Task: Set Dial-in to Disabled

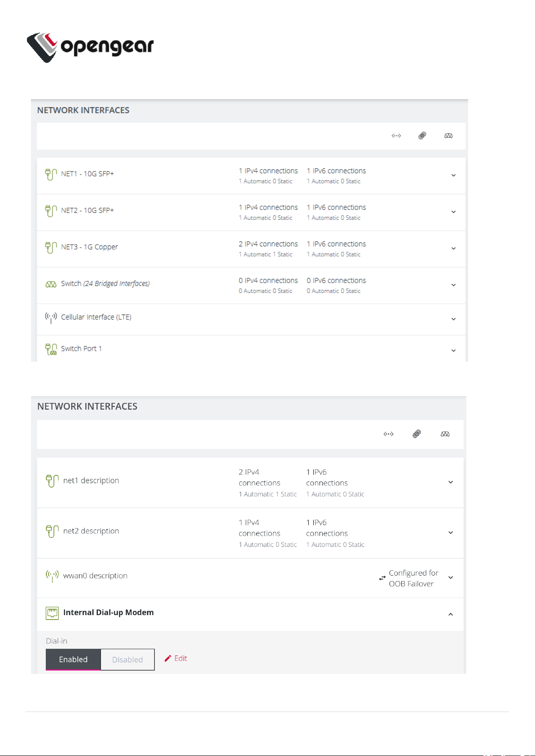Action: [x=127, y=660]
